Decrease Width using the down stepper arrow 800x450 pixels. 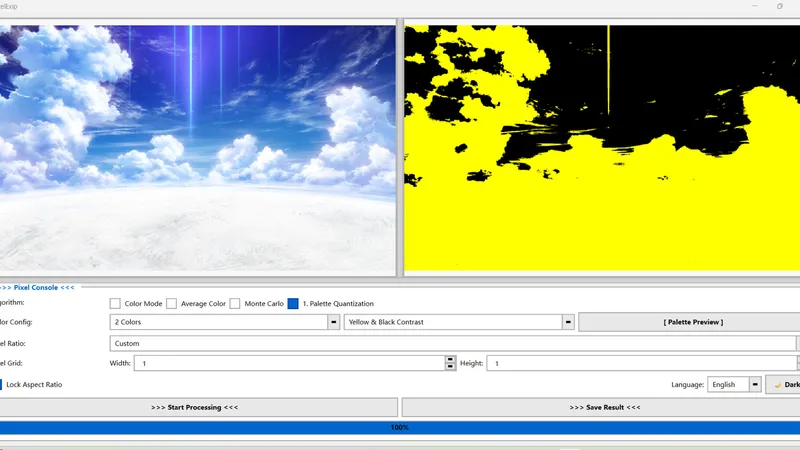pos(450,367)
